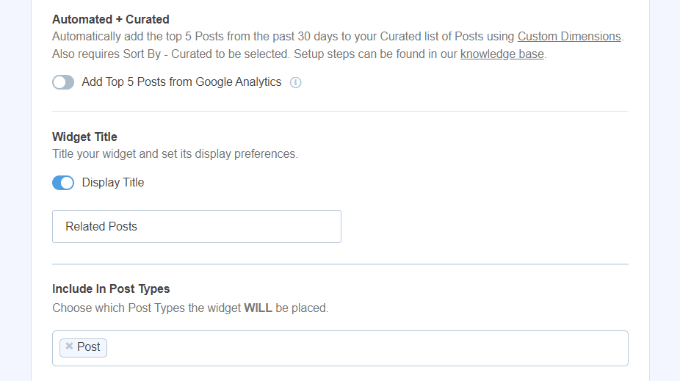
Task: Click the 'Title your widget' description text
Action: [x=175, y=154]
